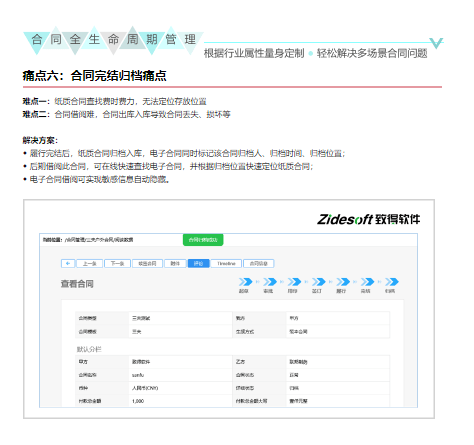
Task: Click the back arrow button
Action: [68, 263]
